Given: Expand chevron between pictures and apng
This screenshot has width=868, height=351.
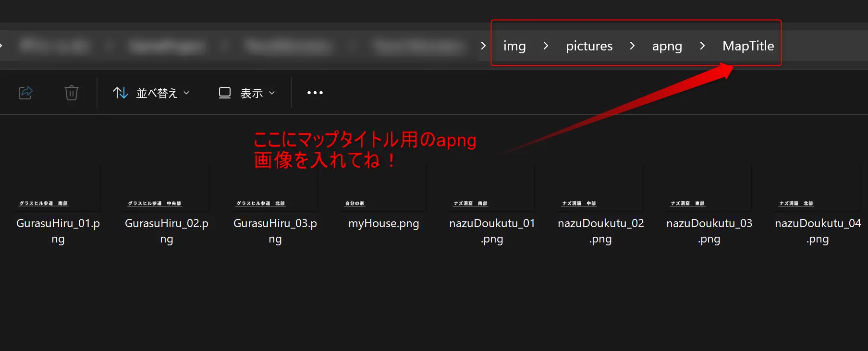Looking at the screenshot, I should 632,46.
